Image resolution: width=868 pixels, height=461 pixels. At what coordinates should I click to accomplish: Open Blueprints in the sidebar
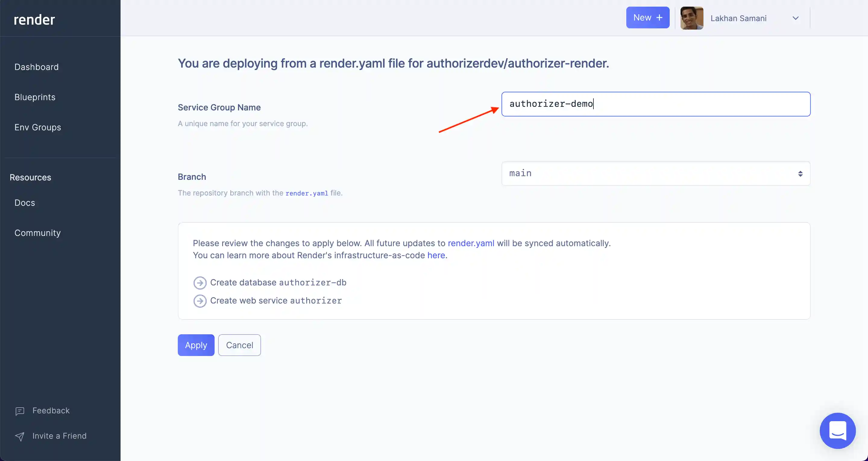pos(35,97)
